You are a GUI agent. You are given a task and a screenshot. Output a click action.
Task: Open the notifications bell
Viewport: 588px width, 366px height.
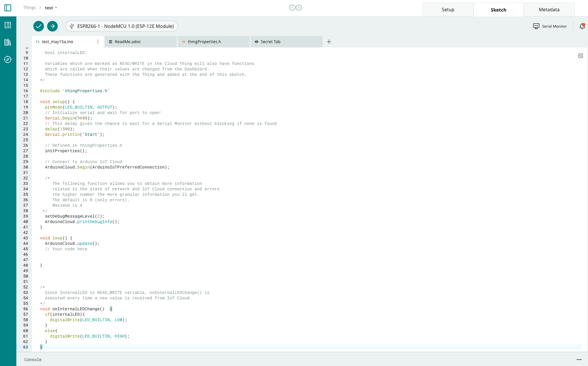pyautogui.click(x=582, y=26)
